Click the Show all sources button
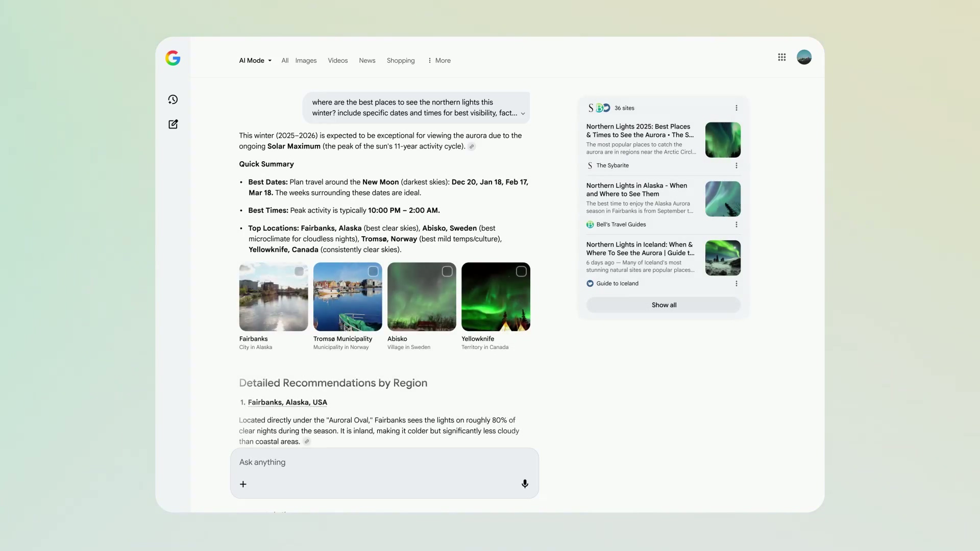Viewport: 980px width, 551px height. (x=663, y=305)
